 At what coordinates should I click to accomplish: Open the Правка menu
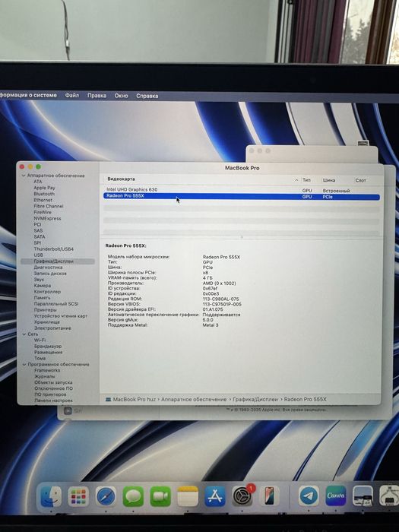coord(97,96)
